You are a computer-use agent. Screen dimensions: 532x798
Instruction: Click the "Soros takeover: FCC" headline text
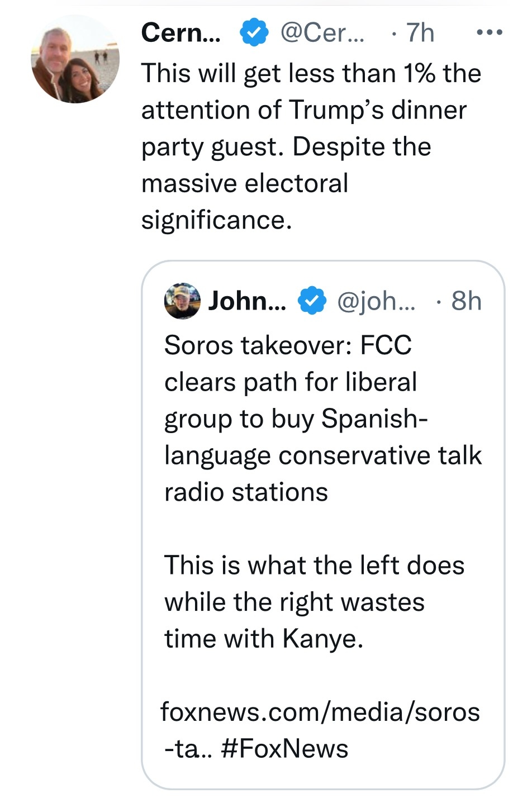tap(288, 345)
